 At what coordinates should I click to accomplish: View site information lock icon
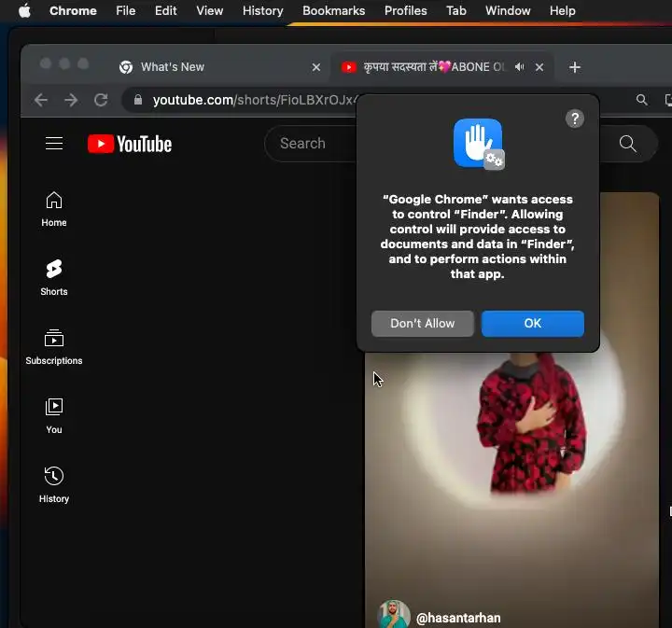coord(138,100)
